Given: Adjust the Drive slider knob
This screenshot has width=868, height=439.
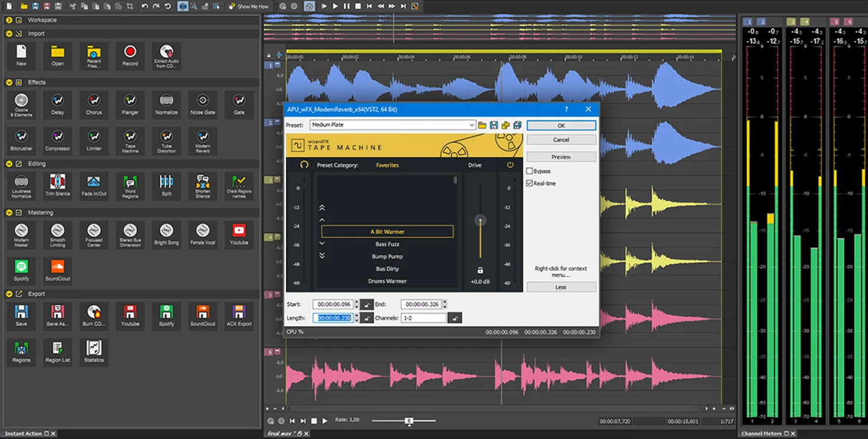Looking at the screenshot, I should point(479,220).
